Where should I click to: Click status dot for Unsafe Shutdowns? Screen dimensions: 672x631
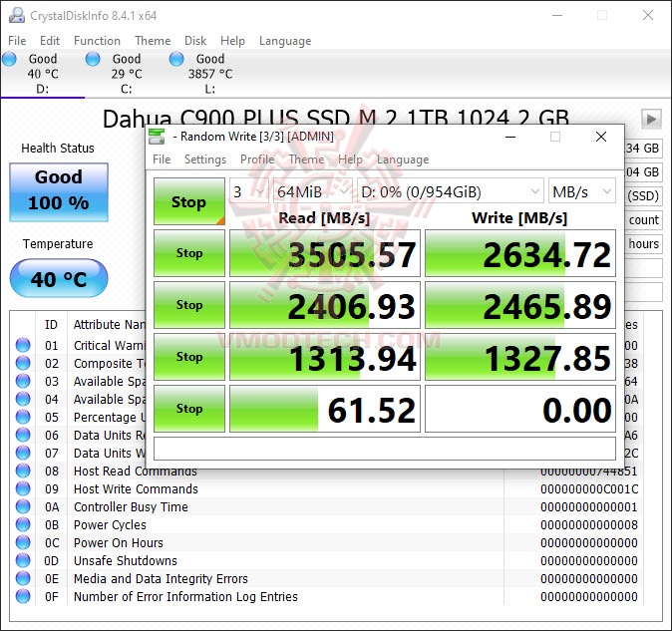click(x=23, y=560)
